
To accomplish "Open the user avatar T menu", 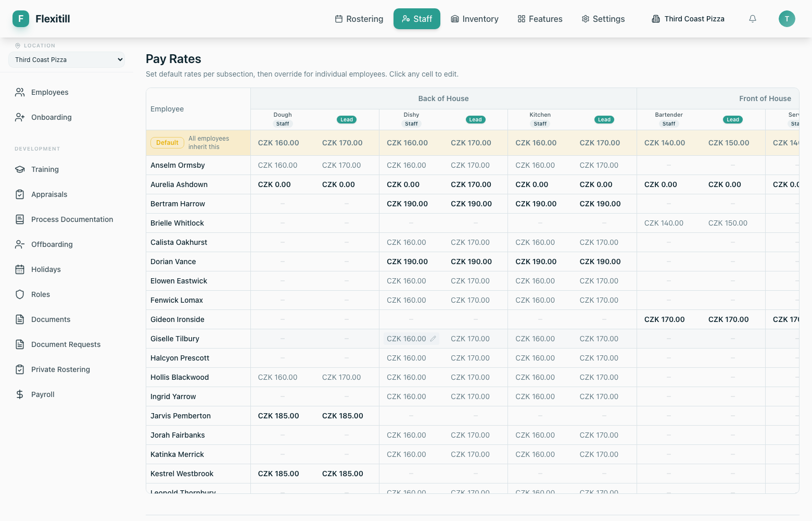I will pos(787,19).
